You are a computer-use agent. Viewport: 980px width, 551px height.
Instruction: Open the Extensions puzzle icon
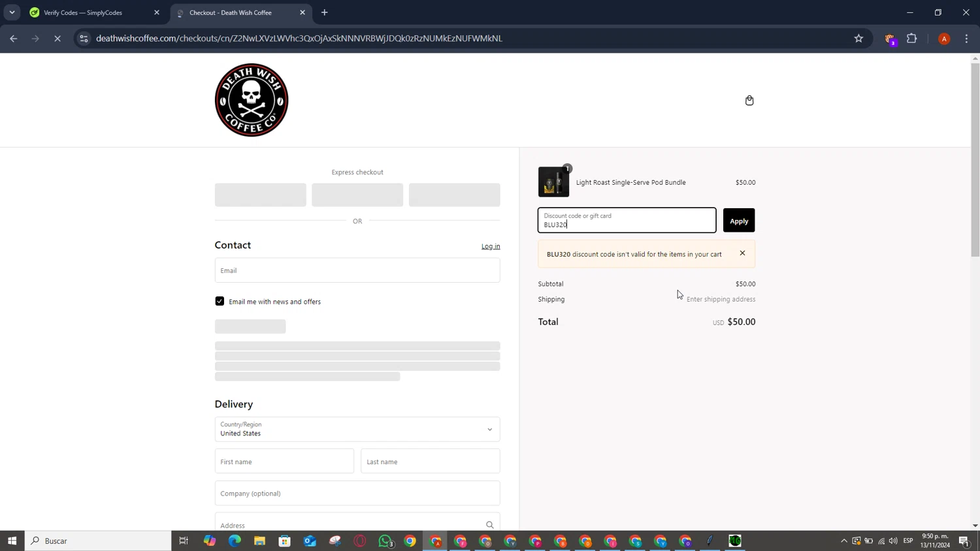click(x=912, y=39)
